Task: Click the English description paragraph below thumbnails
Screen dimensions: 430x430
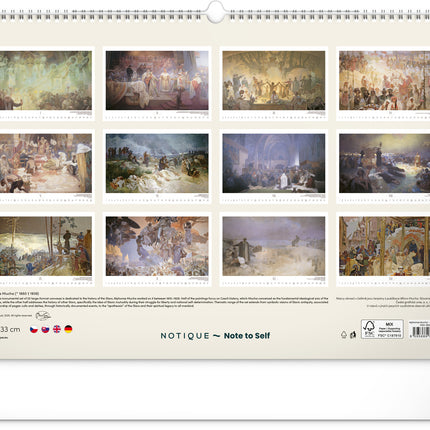Action: pos(164,302)
